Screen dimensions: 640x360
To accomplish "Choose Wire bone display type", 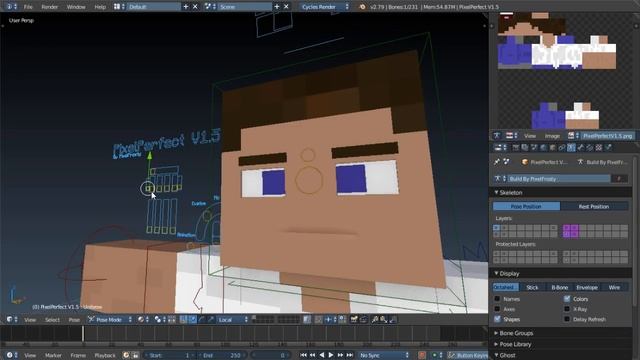I will 614,287.
